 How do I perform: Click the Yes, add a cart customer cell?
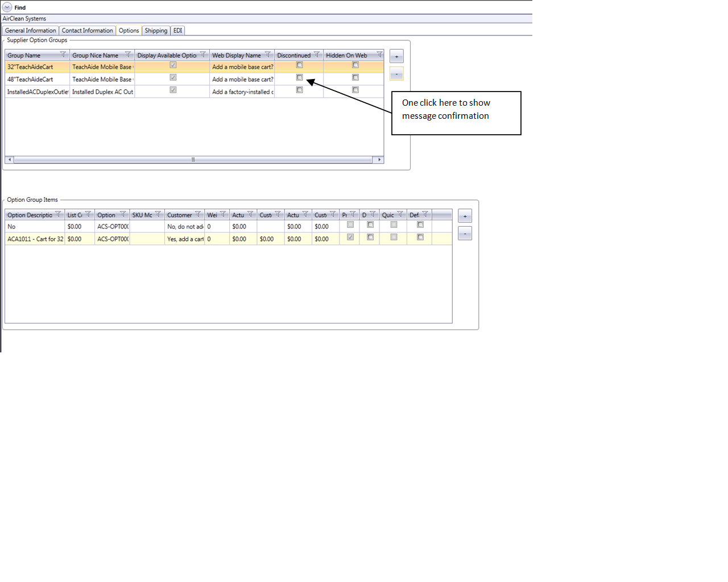pos(185,239)
